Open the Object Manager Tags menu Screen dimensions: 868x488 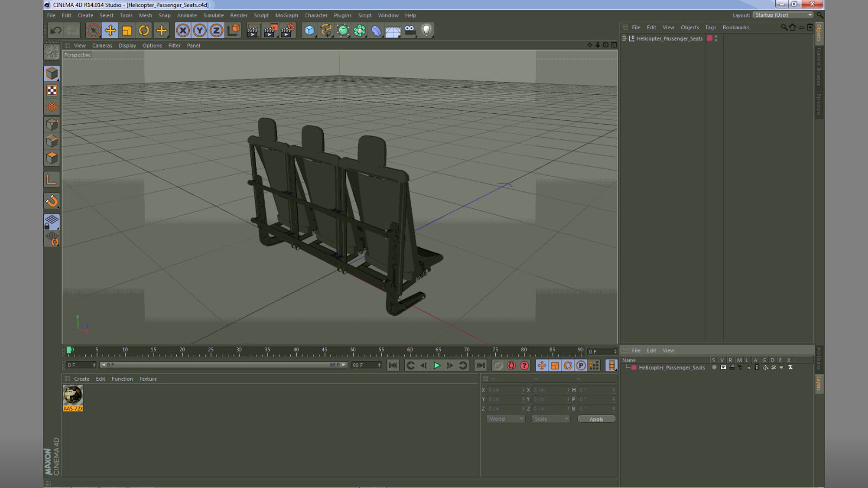711,28
